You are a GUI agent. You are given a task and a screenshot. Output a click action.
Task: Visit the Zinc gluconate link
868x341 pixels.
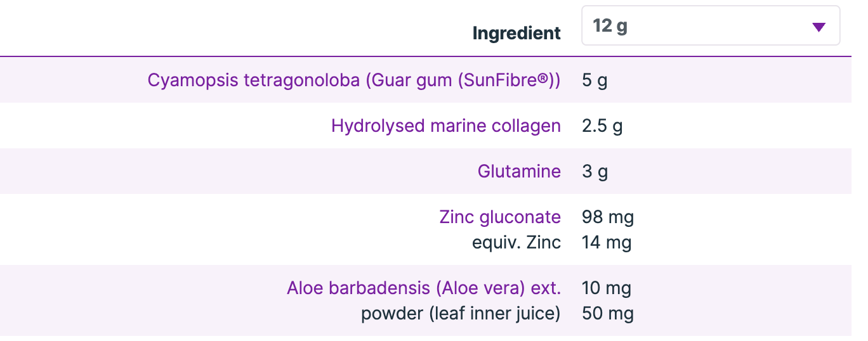[500, 217]
